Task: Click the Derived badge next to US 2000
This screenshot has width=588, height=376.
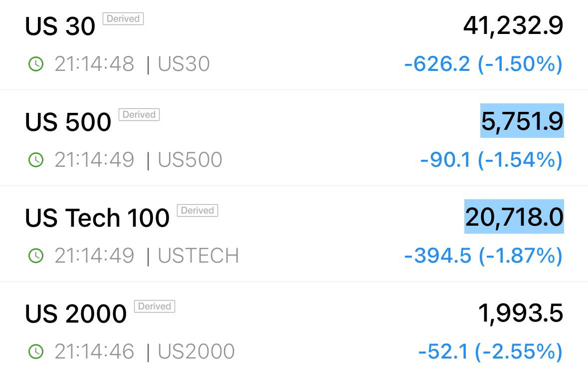Action: [155, 306]
